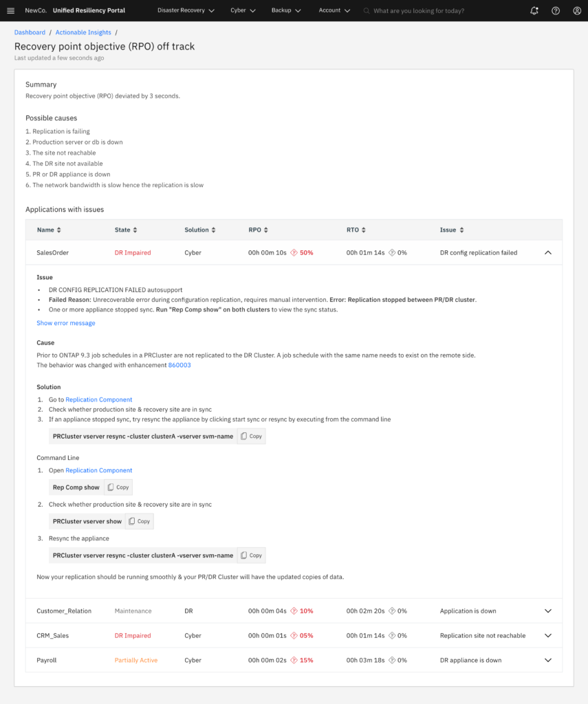Copy the 'PRCluster vserver show' command
588x704 pixels.
[140, 522]
